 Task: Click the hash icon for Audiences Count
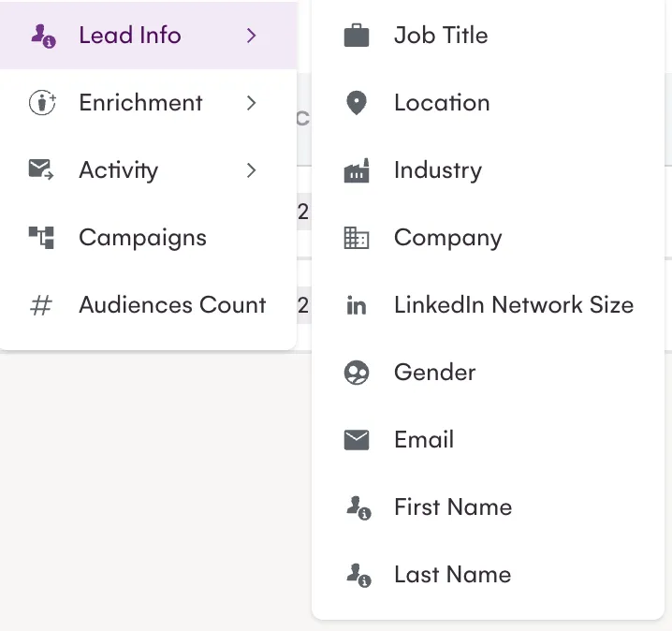click(41, 305)
